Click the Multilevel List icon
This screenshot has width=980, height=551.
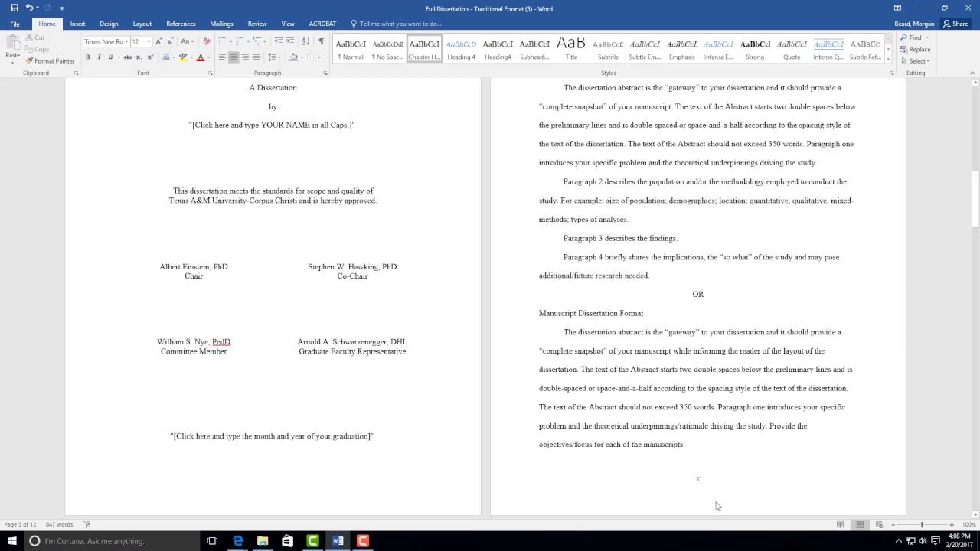[x=258, y=41]
